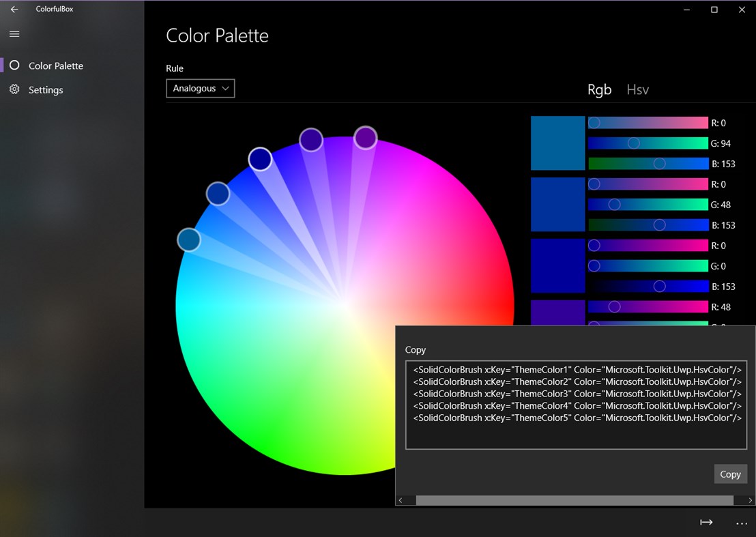756x537 pixels.
Task: Open the hamburger navigation menu
Action: coord(14,33)
